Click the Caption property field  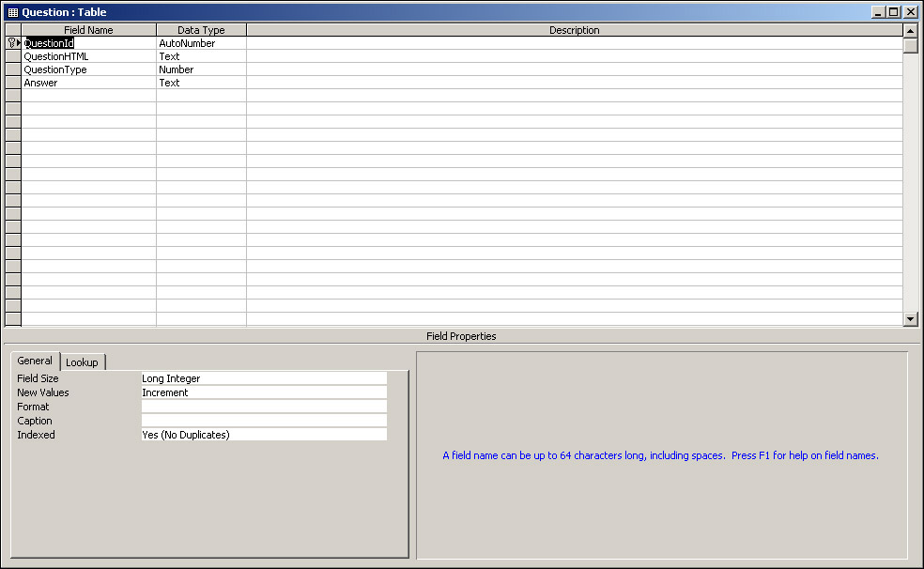(263, 421)
